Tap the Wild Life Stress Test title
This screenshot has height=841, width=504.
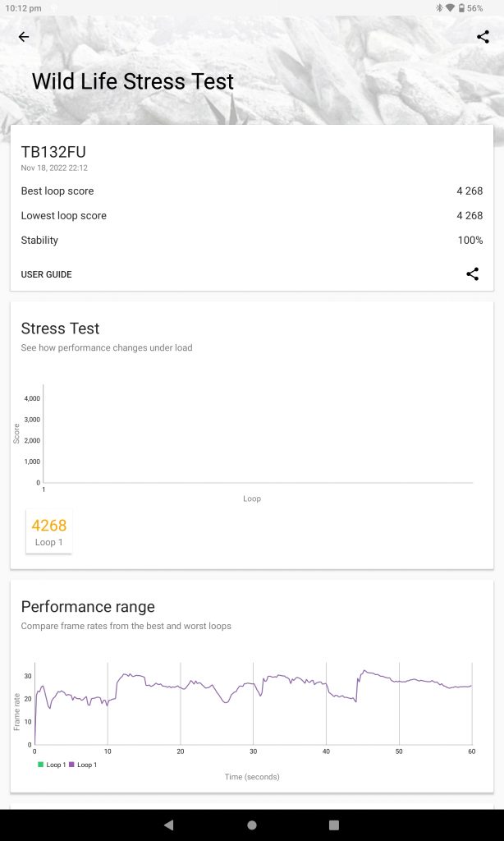click(133, 81)
